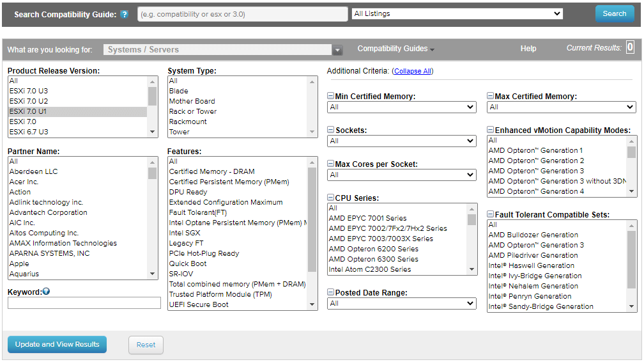Open the All Listings dropdown
The image size is (644, 362).
coord(457,13)
